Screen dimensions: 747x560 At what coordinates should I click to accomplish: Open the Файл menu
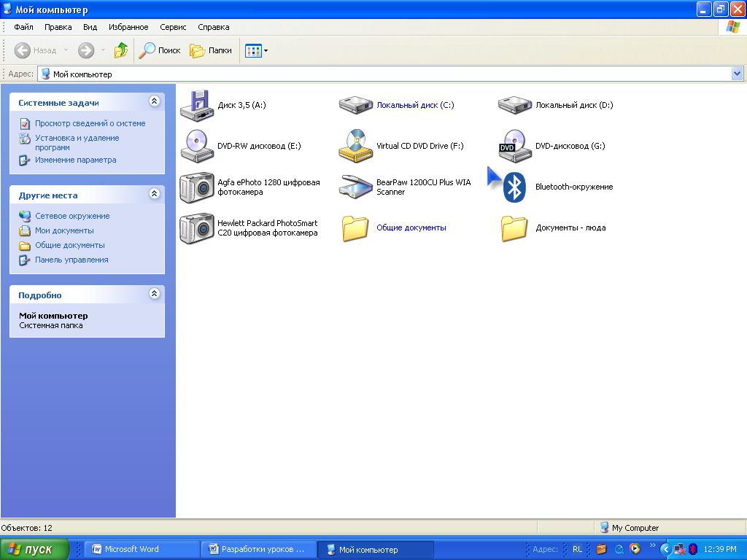(23, 27)
